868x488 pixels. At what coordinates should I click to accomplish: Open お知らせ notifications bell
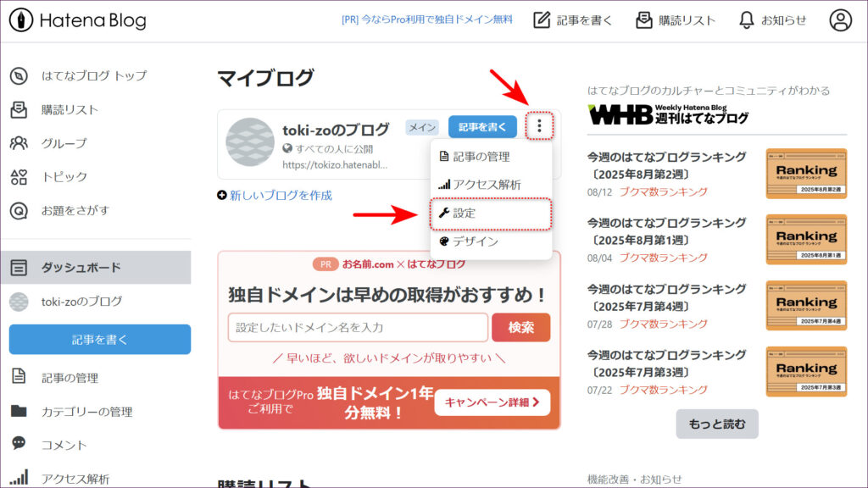[x=771, y=20]
